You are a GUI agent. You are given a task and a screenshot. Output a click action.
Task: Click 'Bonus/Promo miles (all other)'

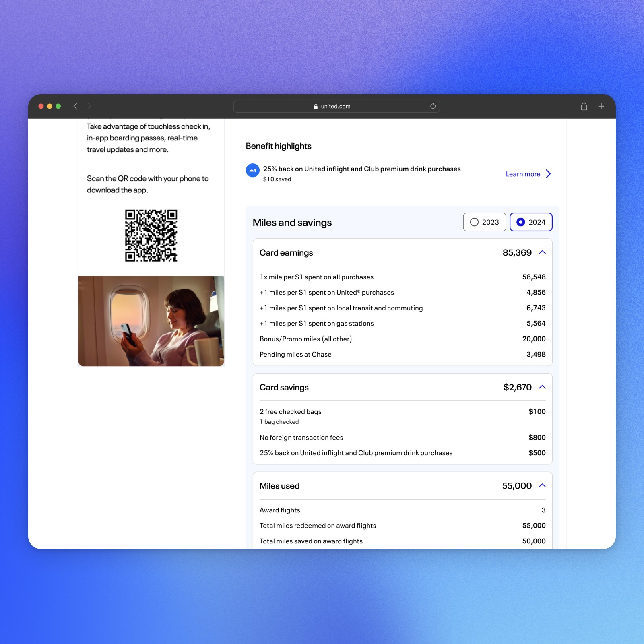coord(305,339)
